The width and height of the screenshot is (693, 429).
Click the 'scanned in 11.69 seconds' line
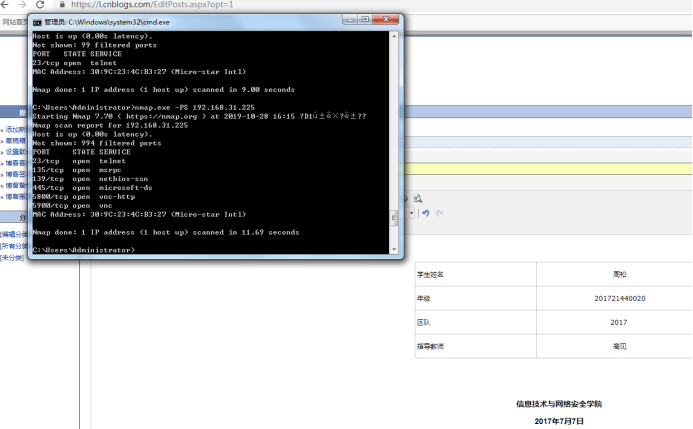coord(166,232)
